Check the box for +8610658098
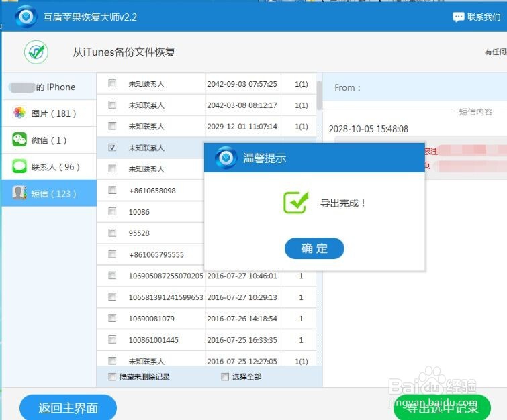This screenshot has width=507, height=420. (112, 190)
